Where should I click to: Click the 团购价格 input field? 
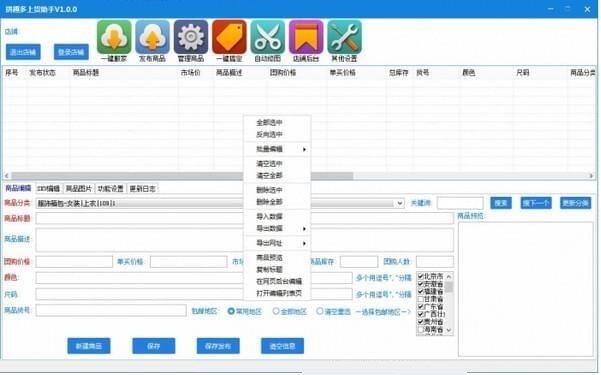(x=74, y=262)
